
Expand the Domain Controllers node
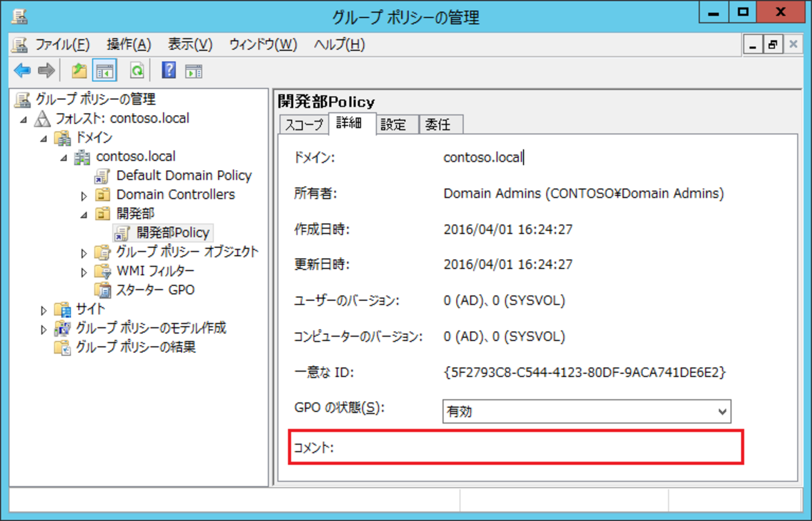[x=84, y=195]
